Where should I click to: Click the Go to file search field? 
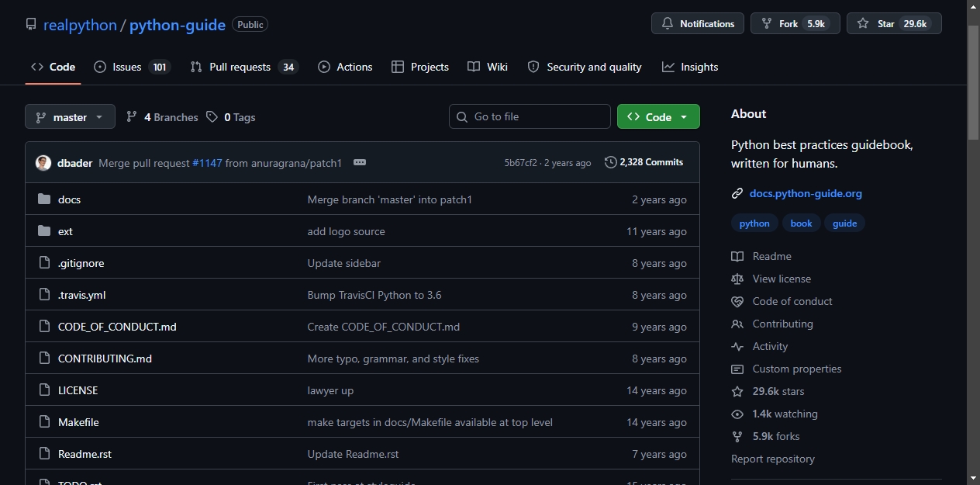coord(530,116)
